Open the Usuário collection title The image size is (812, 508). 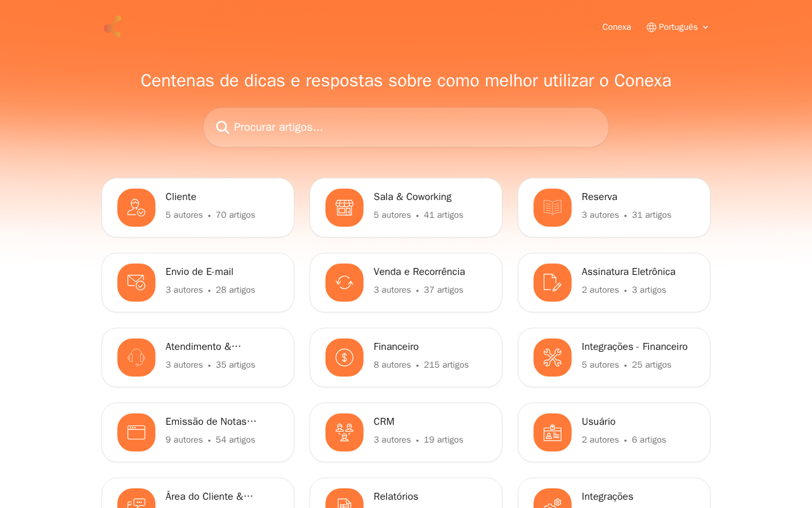pyautogui.click(x=598, y=422)
